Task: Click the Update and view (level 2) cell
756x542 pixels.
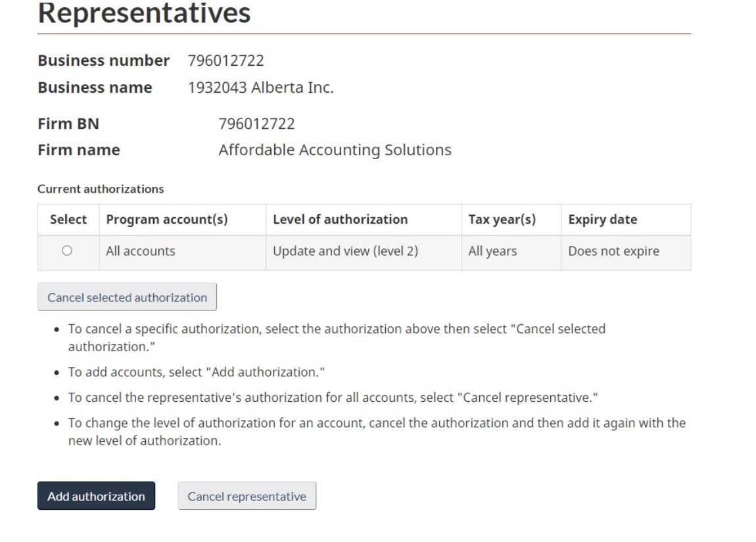Action: (x=345, y=251)
